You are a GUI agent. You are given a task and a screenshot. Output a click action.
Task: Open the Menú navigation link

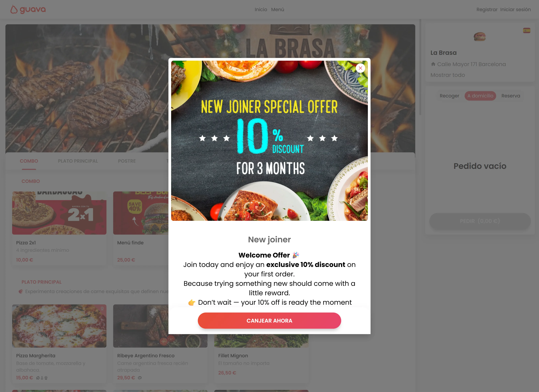(x=278, y=9)
